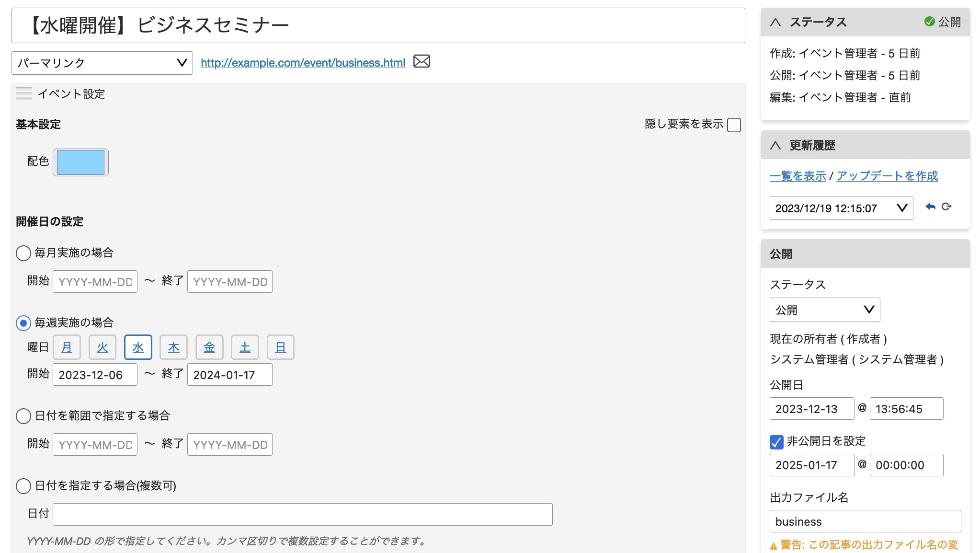Grab the drag handle next to イベント設定
Screen dimensions: 980x553
24,93
